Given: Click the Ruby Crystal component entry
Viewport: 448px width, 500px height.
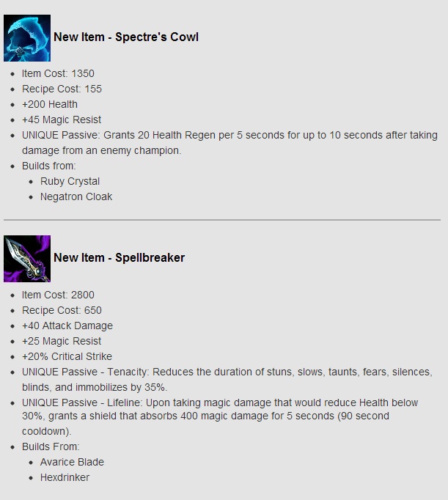Looking at the screenshot, I should click(x=70, y=181).
